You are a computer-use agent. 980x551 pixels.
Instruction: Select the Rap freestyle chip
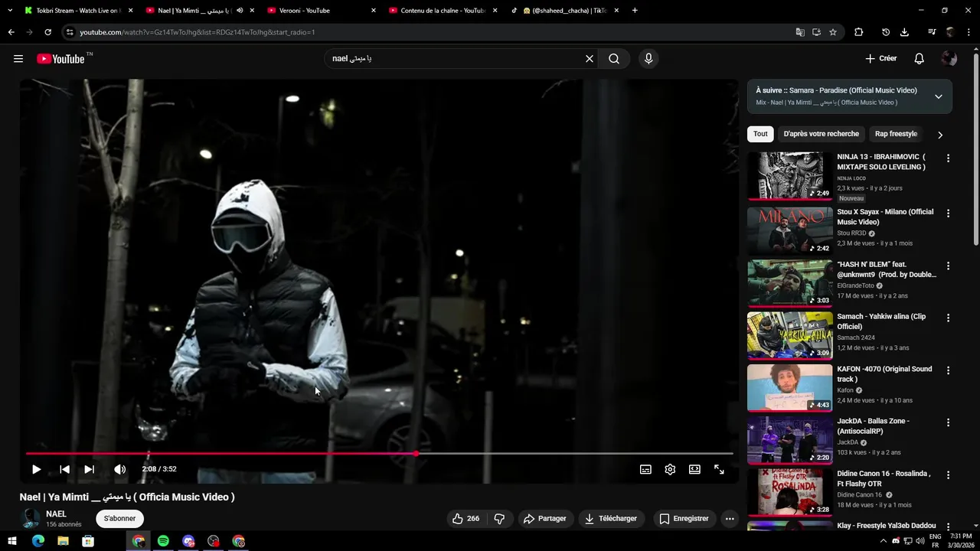(x=896, y=134)
